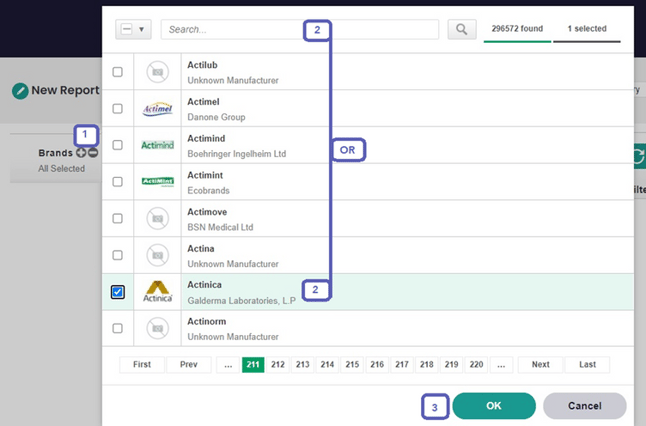Image resolution: width=646 pixels, height=426 pixels.
Task: Click the magnifier search button
Action: 462,29
